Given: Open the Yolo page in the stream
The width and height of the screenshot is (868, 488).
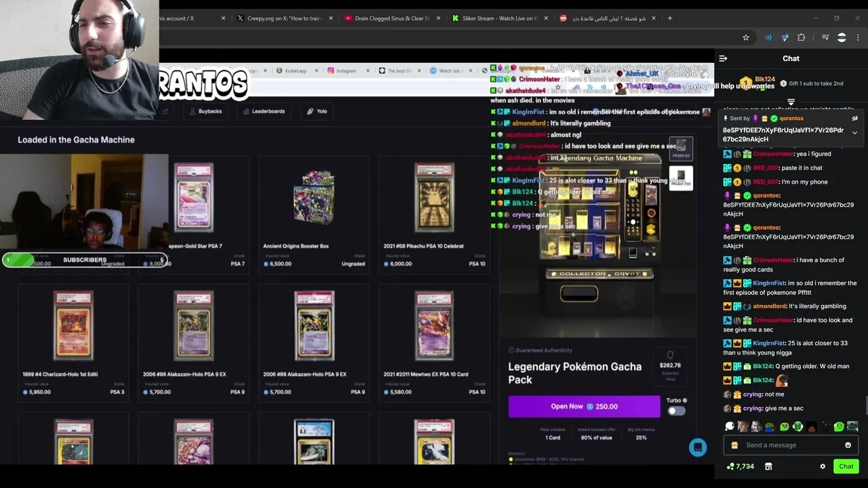Looking at the screenshot, I should (x=317, y=111).
